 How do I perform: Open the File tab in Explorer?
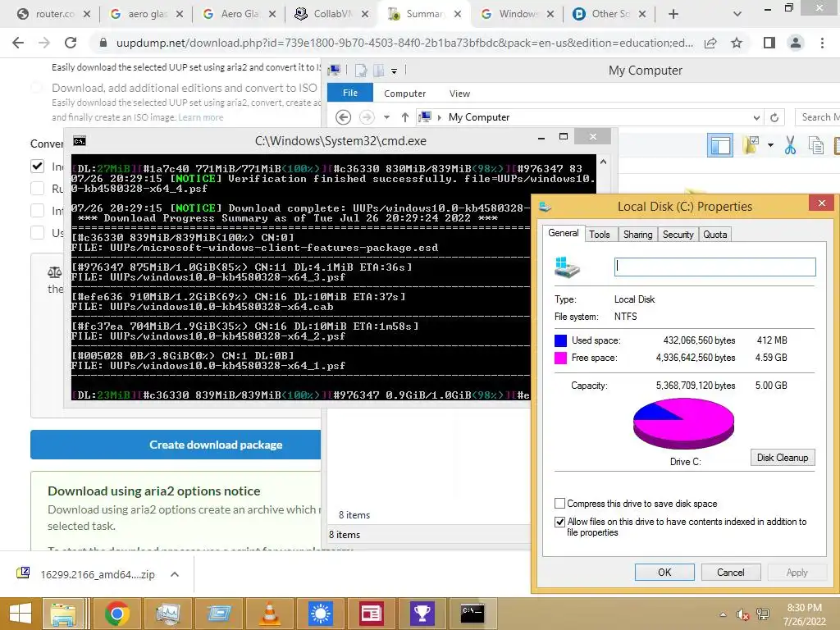(x=349, y=93)
